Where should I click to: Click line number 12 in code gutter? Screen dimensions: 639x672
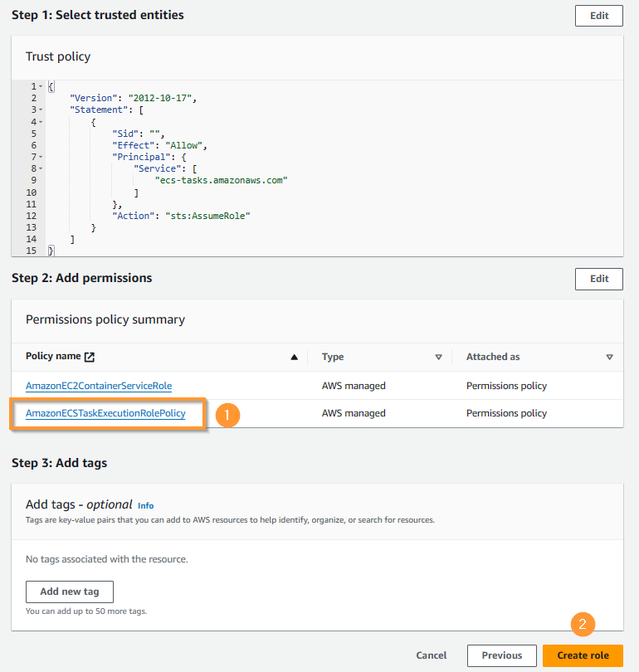pyautogui.click(x=32, y=216)
